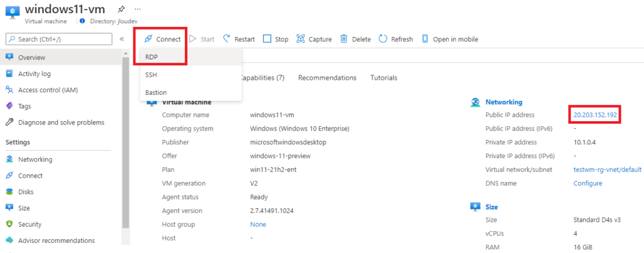Image resolution: width=644 pixels, height=253 pixels.
Task: Click the Activity log icon
Action: pos(9,73)
